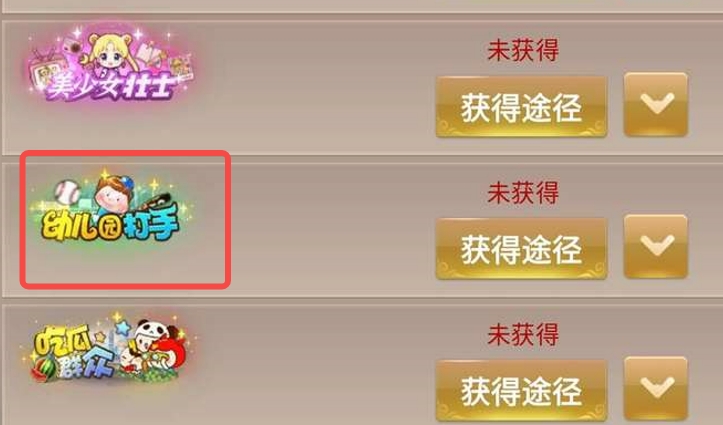Open 获得途径 for the 吃瓜群众 title
Screen dimensions: 723x425
(521, 391)
